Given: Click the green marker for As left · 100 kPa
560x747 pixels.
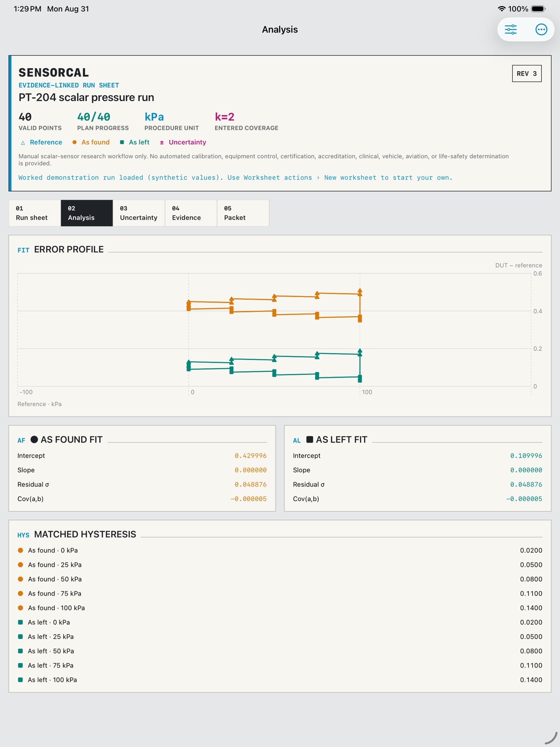Looking at the screenshot, I should coord(20,680).
